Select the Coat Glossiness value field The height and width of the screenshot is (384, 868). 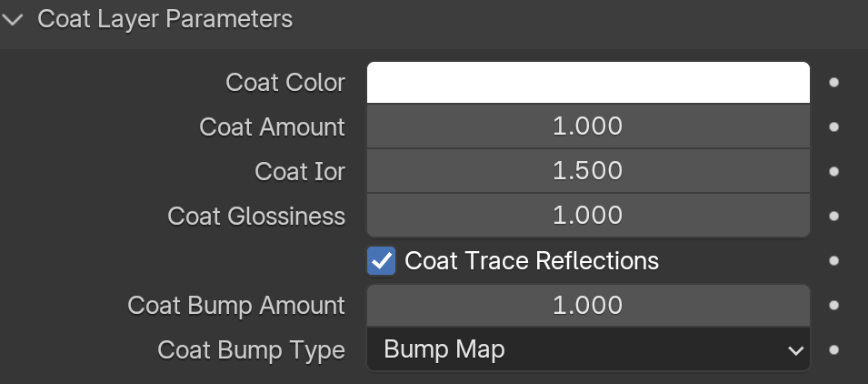click(x=588, y=216)
